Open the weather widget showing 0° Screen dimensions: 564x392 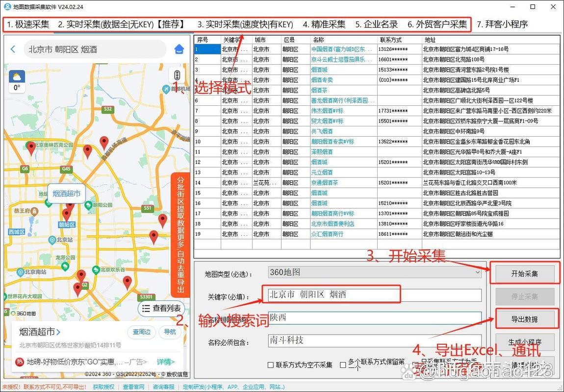pyautogui.click(x=17, y=81)
